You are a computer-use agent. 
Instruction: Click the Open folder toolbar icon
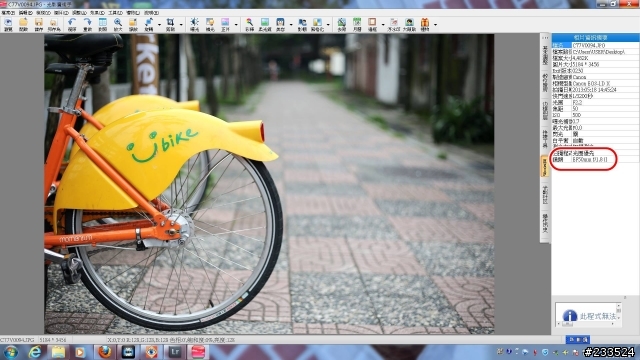(x=23, y=24)
